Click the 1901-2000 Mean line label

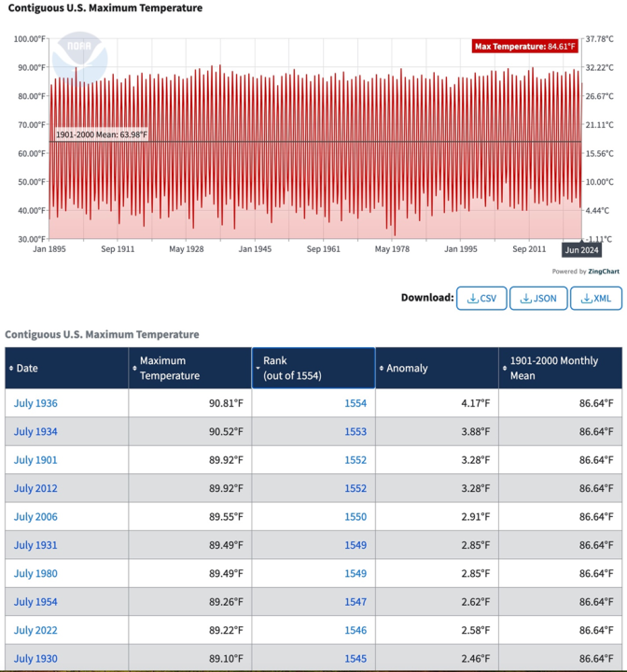point(102,135)
